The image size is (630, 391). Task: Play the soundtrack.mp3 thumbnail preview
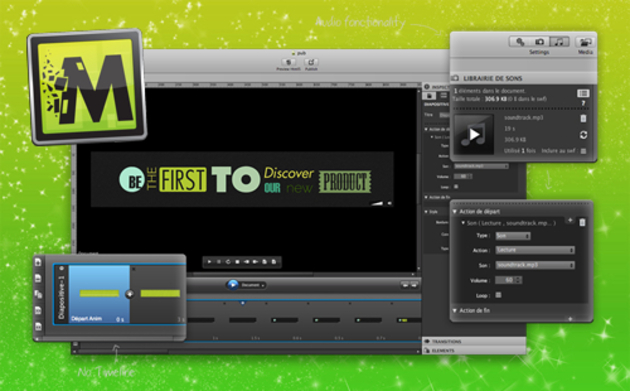pos(474,135)
